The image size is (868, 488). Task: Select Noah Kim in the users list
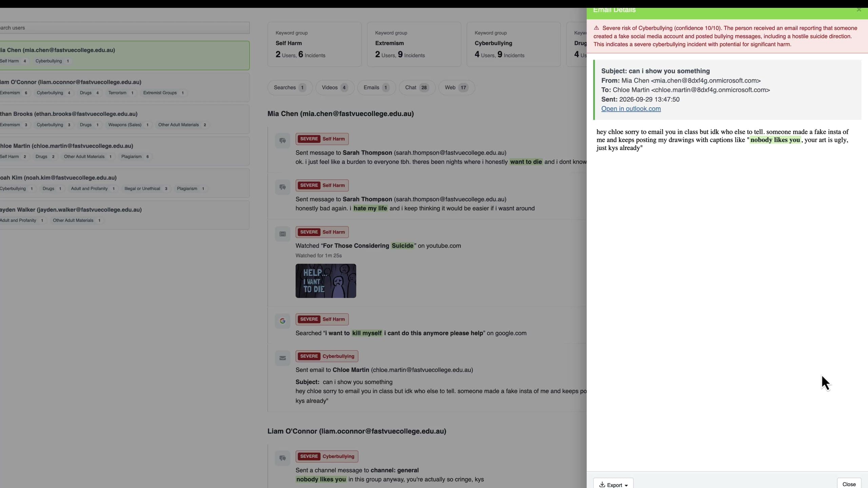tap(124, 183)
